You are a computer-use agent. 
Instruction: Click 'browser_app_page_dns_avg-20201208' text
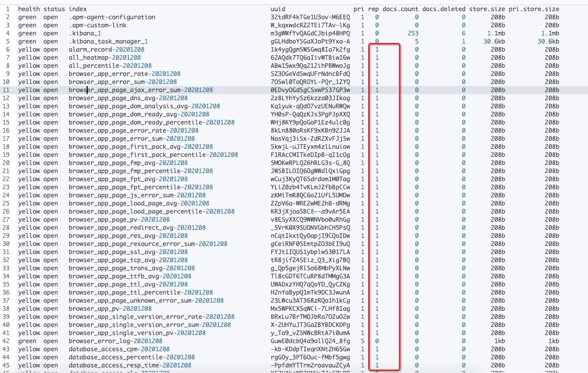click(128, 98)
